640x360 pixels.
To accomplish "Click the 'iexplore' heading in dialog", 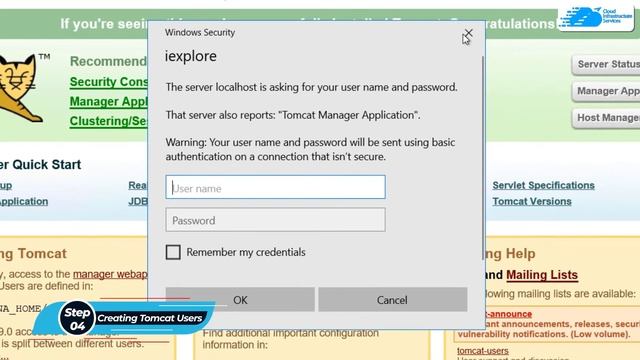I will click(191, 56).
